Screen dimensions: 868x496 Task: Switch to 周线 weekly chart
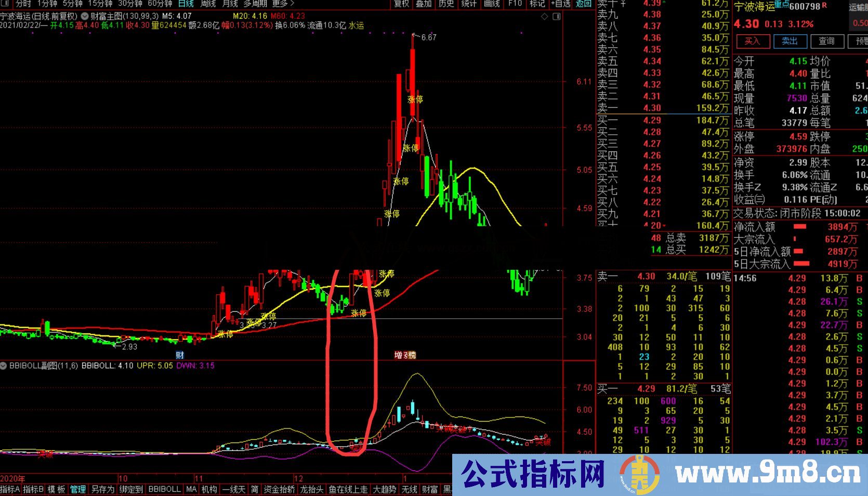[208, 3]
